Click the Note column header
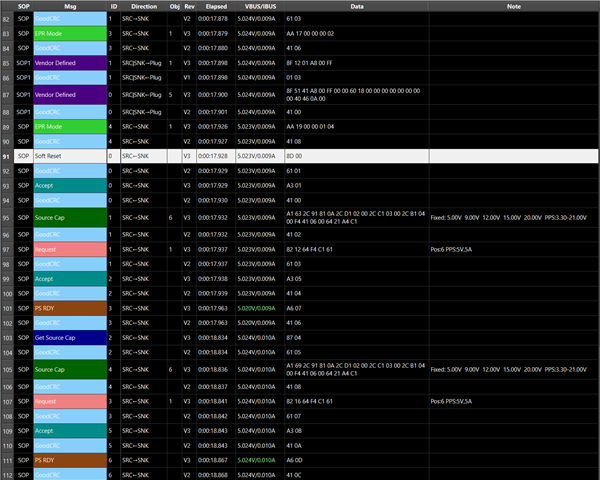Image resolution: width=600 pixels, height=480 pixels. [x=514, y=6]
